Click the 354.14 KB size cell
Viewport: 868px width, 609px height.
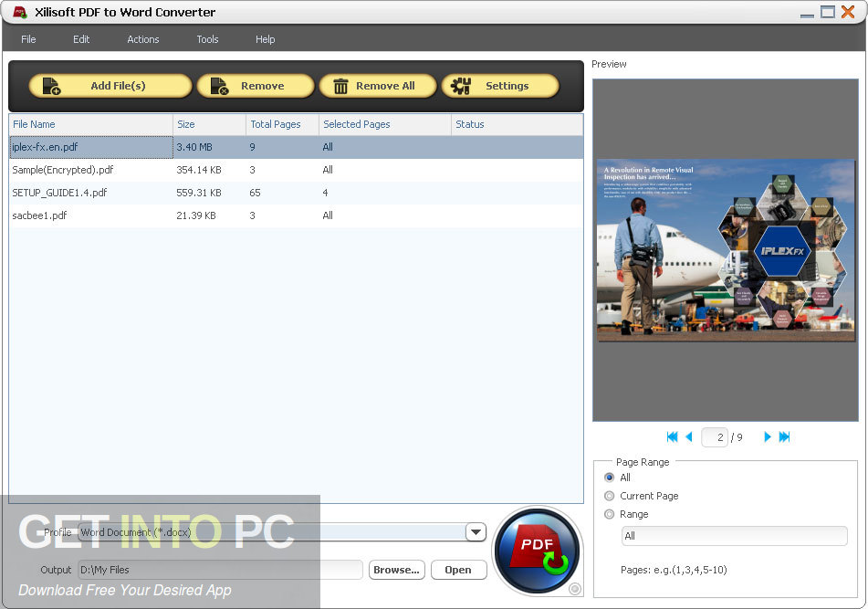click(199, 170)
